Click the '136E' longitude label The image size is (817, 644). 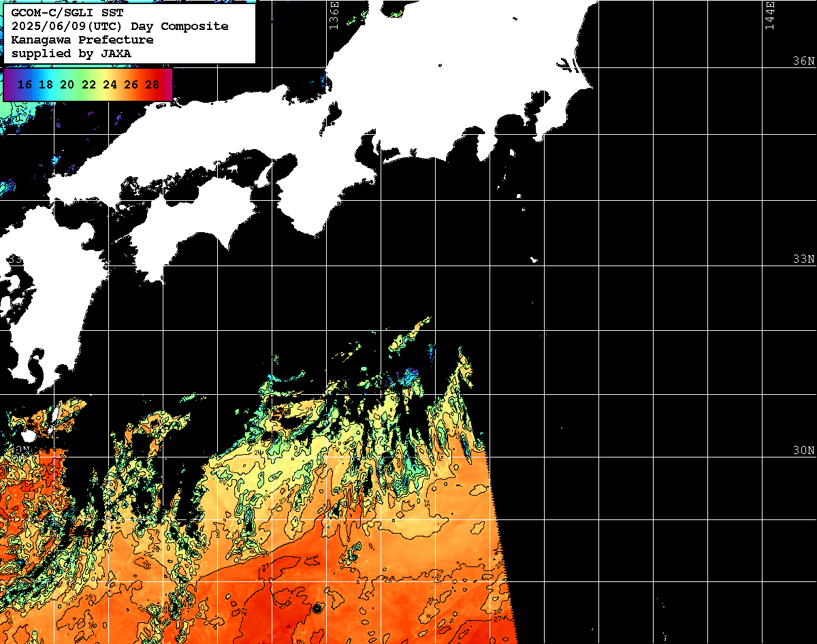(334, 16)
